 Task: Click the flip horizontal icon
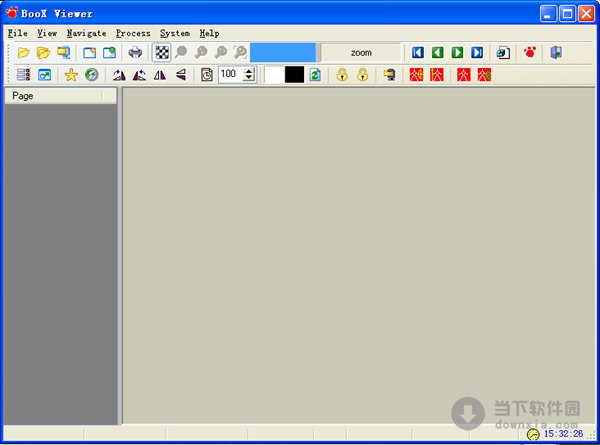point(159,75)
